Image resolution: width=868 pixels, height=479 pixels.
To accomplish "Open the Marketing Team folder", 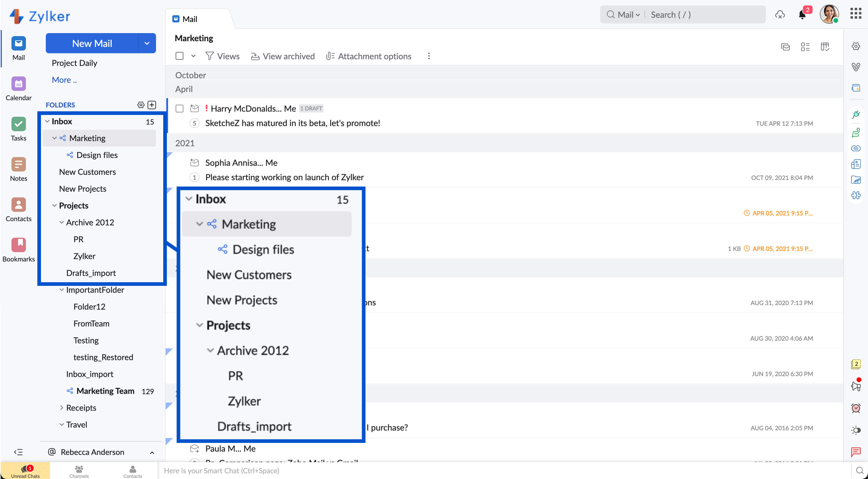I will 105,391.
